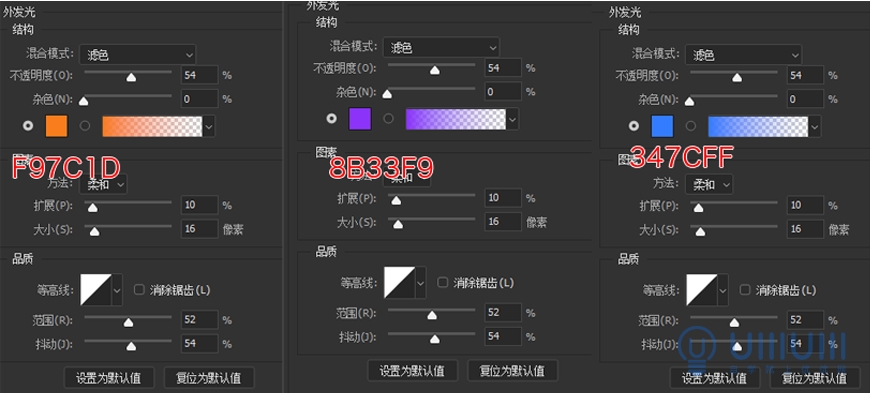
Task: Open the blue glow color swatch
Action: [x=662, y=126]
